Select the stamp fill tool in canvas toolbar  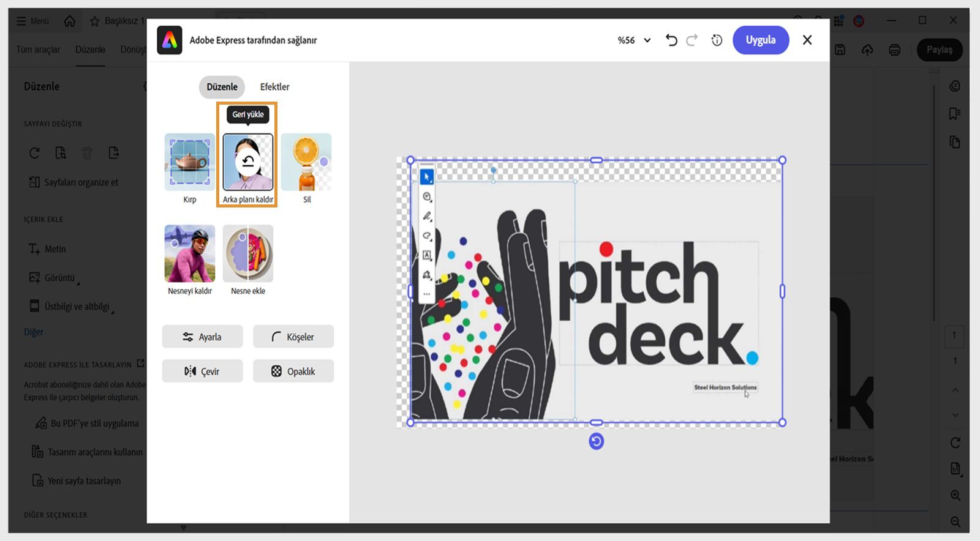pyautogui.click(x=427, y=275)
